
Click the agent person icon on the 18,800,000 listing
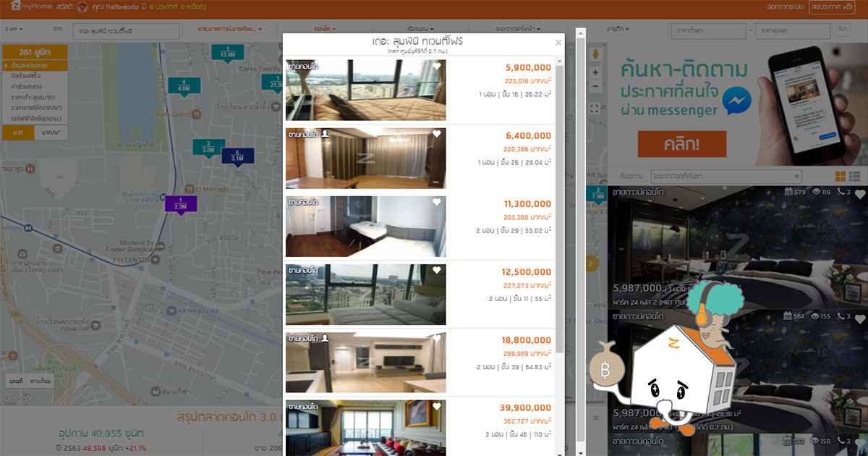pos(325,338)
